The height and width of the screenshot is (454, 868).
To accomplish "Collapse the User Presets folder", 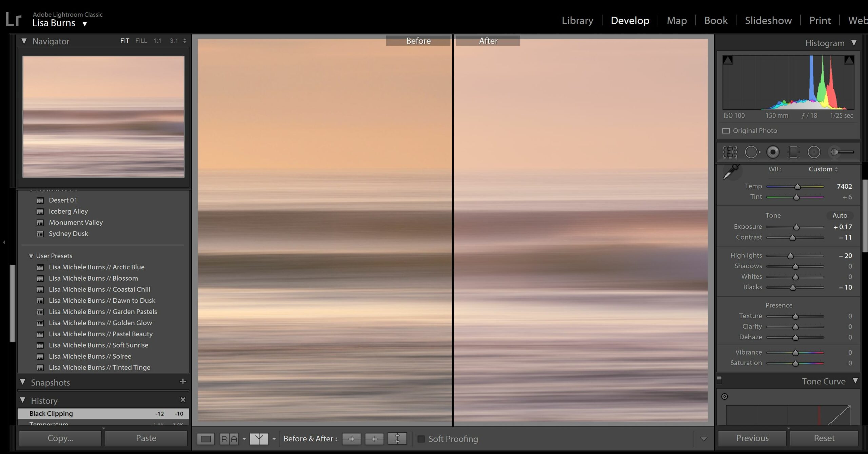I will pos(31,256).
